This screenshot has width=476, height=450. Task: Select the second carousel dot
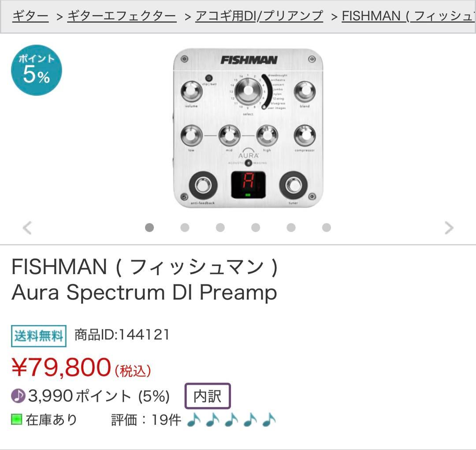[x=184, y=228]
